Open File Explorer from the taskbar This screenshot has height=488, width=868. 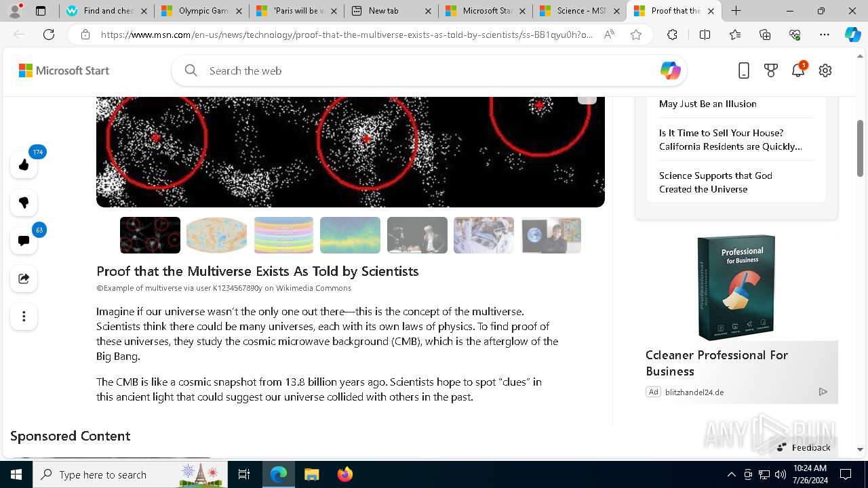(x=311, y=474)
